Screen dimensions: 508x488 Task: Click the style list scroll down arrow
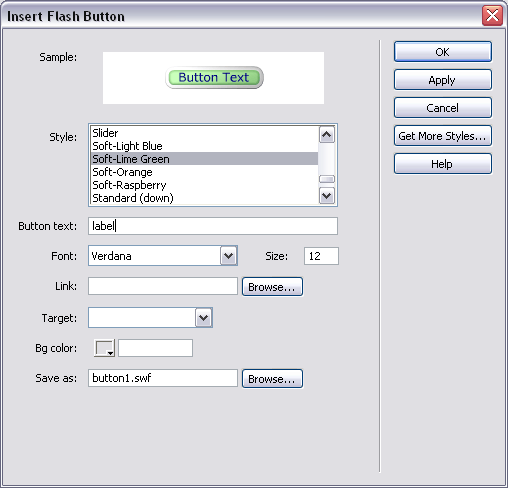[x=327, y=196]
